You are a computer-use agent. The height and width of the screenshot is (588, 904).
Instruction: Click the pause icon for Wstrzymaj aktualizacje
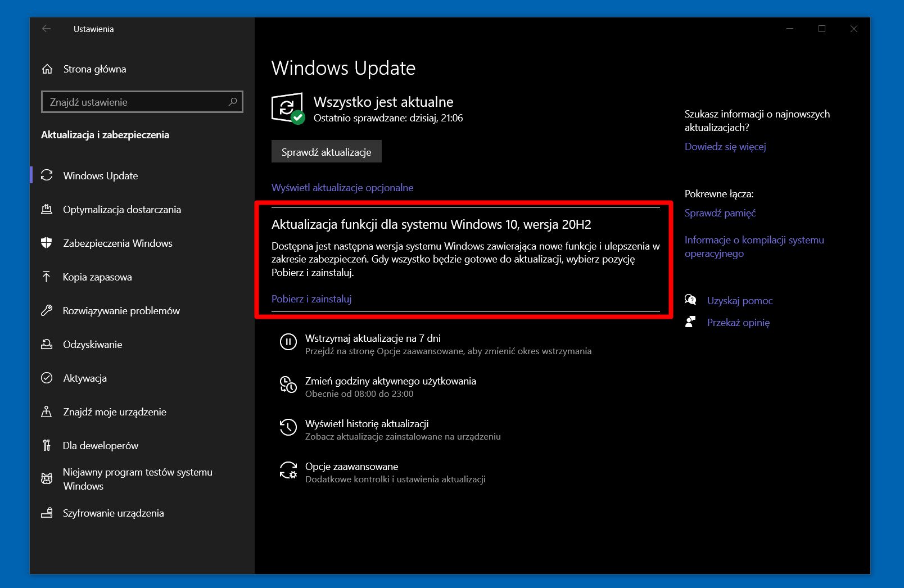click(x=288, y=342)
